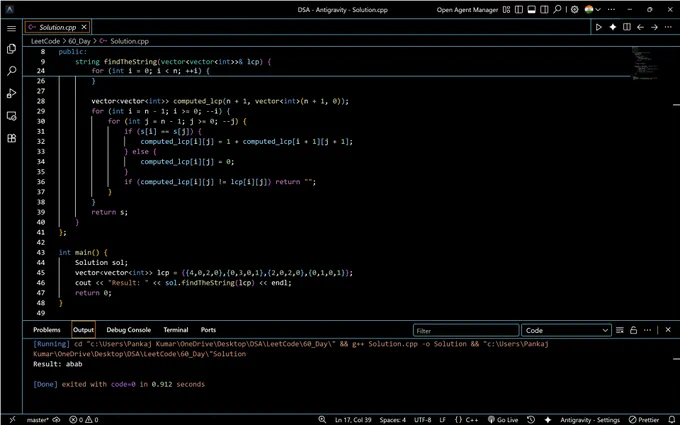This screenshot has width=680, height=425.
Task: Open panel more actions ellipsis
Action: click(647, 330)
